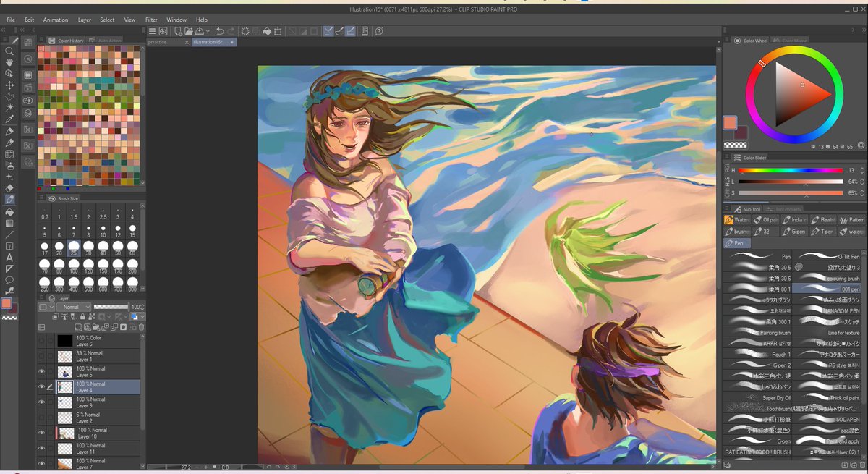Open dropdown arrow beside the Save icon
Image resolution: width=868 pixels, height=474 pixels.
(208, 31)
